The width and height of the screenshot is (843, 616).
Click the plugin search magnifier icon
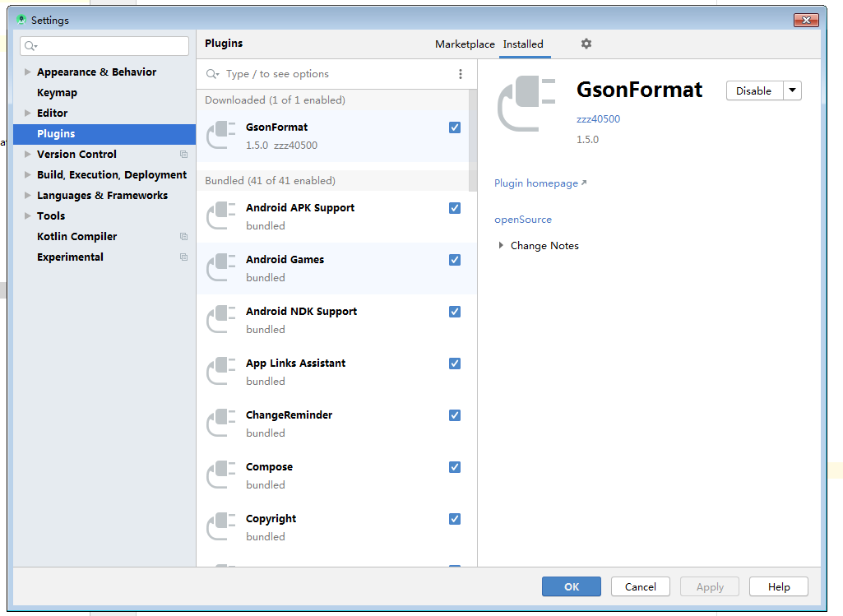(x=212, y=74)
